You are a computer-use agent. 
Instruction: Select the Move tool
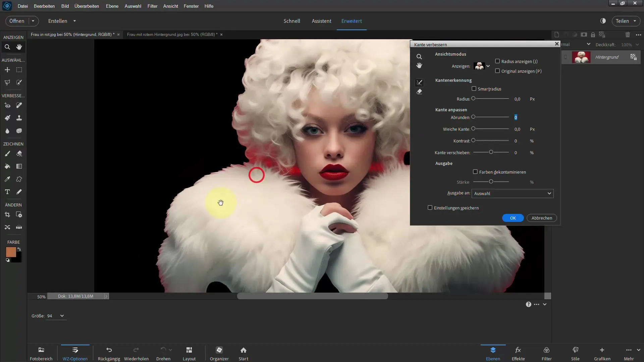[x=7, y=70]
